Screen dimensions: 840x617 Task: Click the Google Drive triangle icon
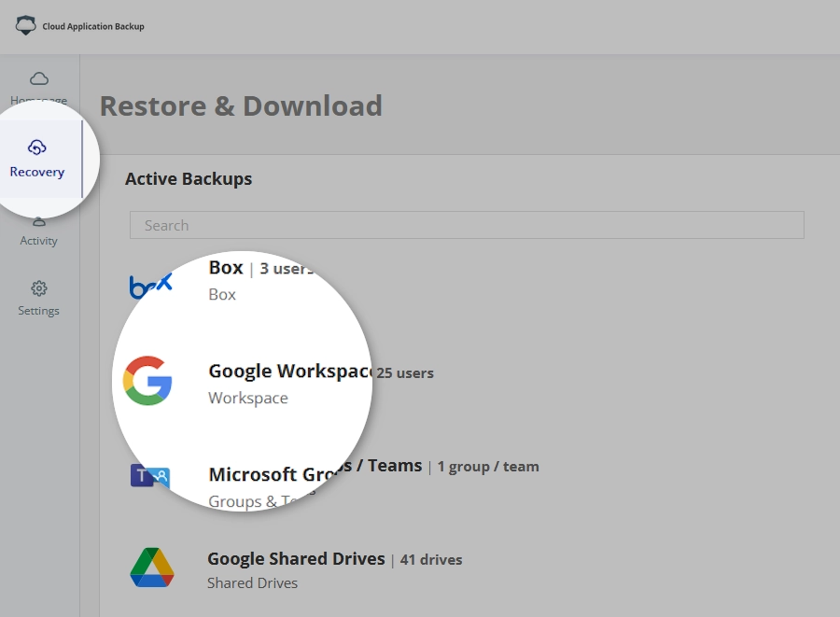click(x=151, y=568)
